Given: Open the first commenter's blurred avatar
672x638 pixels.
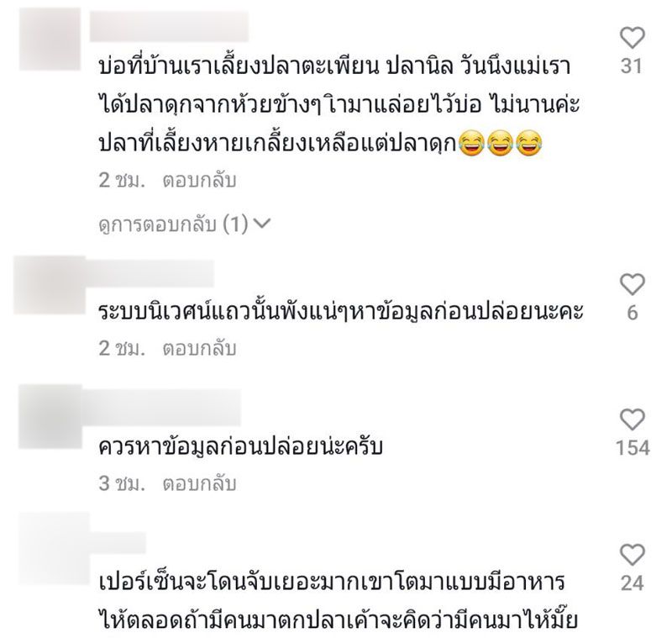Looking at the screenshot, I should coord(50,39).
